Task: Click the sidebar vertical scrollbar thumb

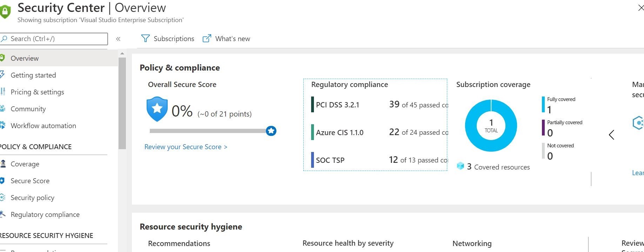Action: pyautogui.click(x=122, y=104)
